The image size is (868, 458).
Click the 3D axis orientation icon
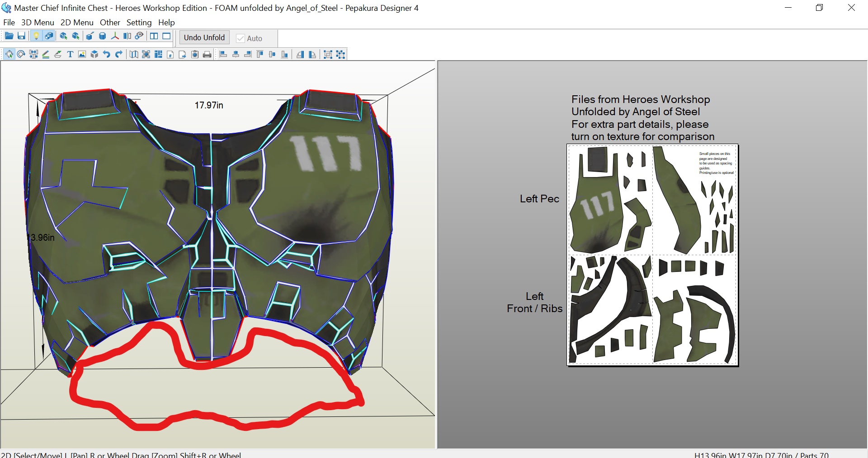(x=115, y=36)
